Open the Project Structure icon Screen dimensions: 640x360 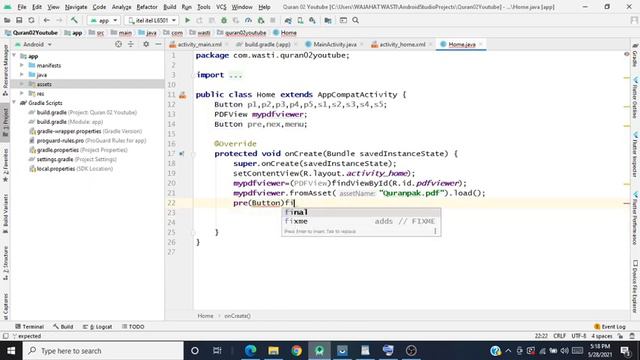click(328, 20)
